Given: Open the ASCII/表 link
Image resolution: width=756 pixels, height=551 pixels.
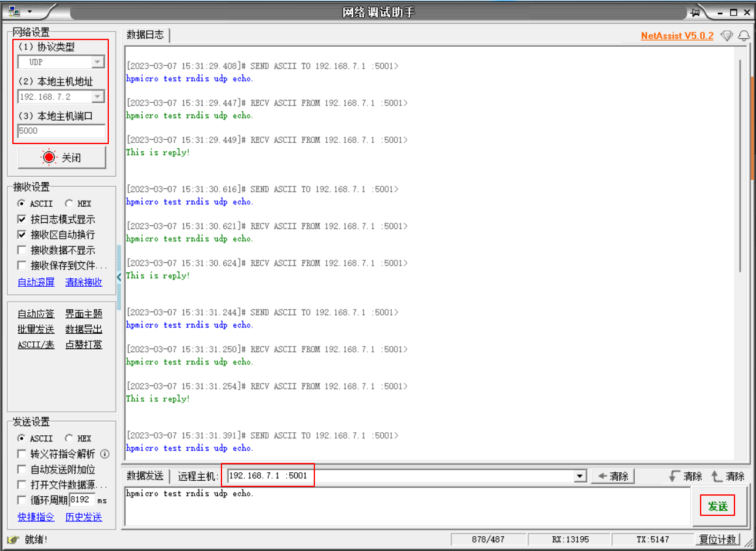Looking at the screenshot, I should tap(36, 345).
